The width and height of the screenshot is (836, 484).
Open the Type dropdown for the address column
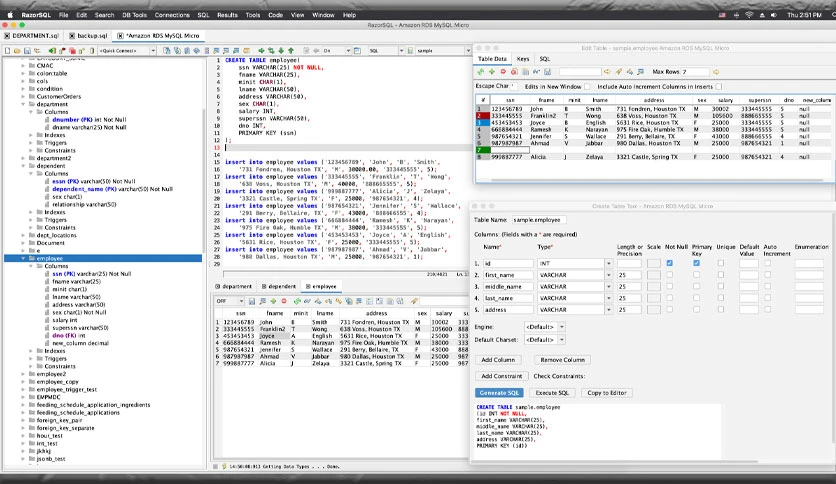tap(608, 310)
